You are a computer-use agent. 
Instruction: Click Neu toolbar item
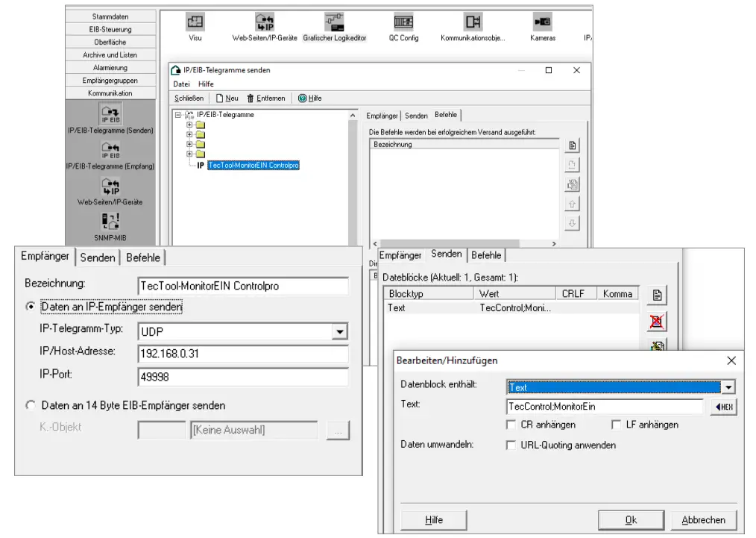point(227,98)
